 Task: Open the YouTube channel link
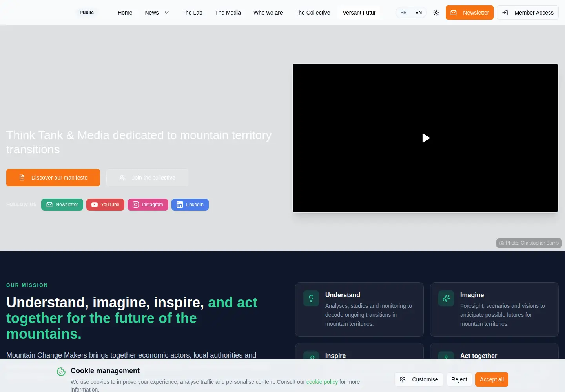coord(105,205)
